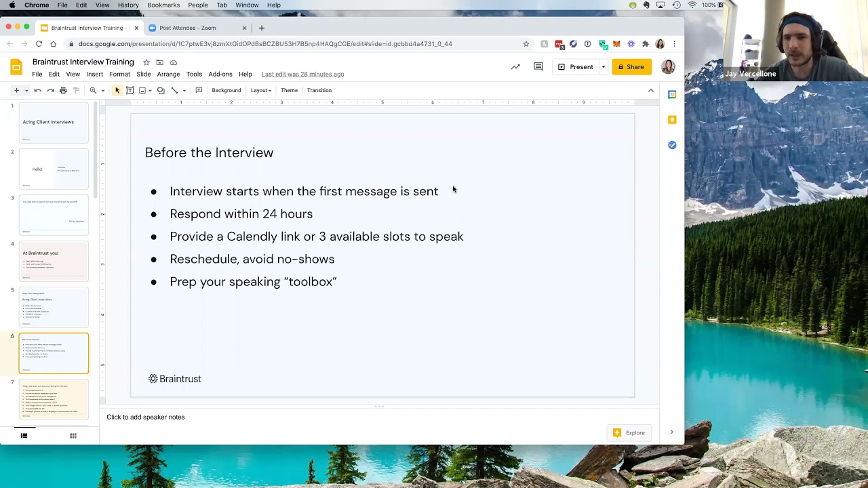Star the Braintrust Interview Training document

pos(146,62)
